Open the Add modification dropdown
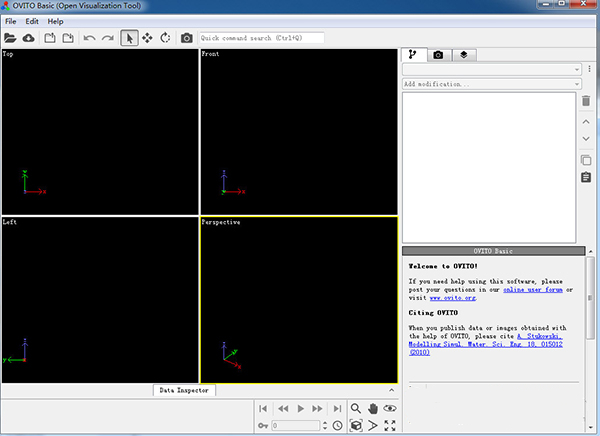Image resolution: width=600 pixels, height=436 pixels. [x=492, y=84]
